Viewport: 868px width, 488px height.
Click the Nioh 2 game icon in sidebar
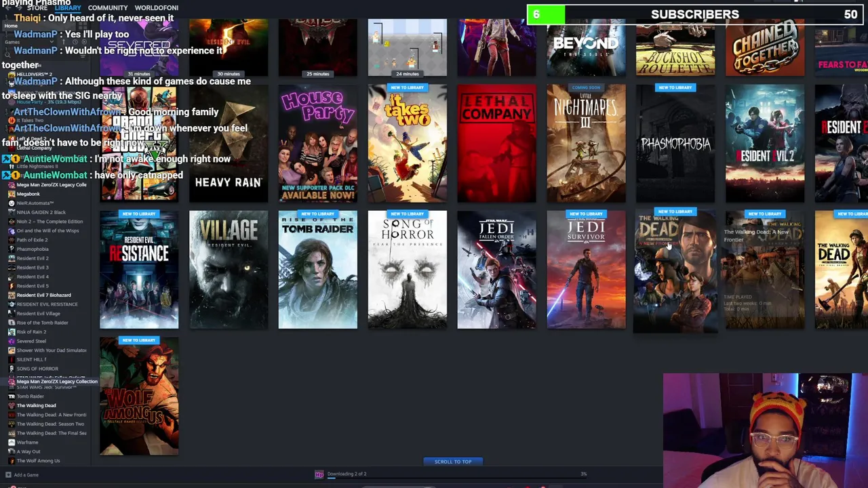click(12, 222)
